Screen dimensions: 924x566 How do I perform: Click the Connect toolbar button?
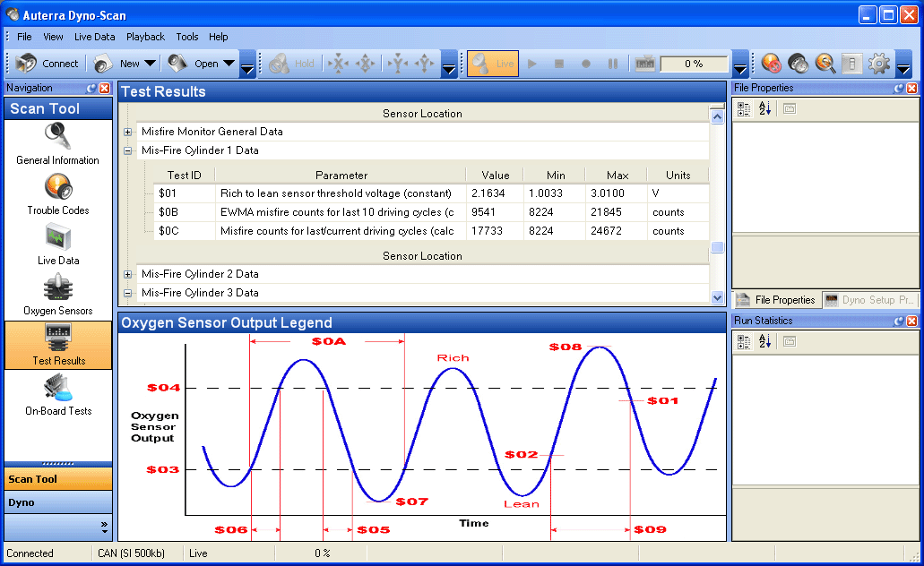[x=47, y=64]
